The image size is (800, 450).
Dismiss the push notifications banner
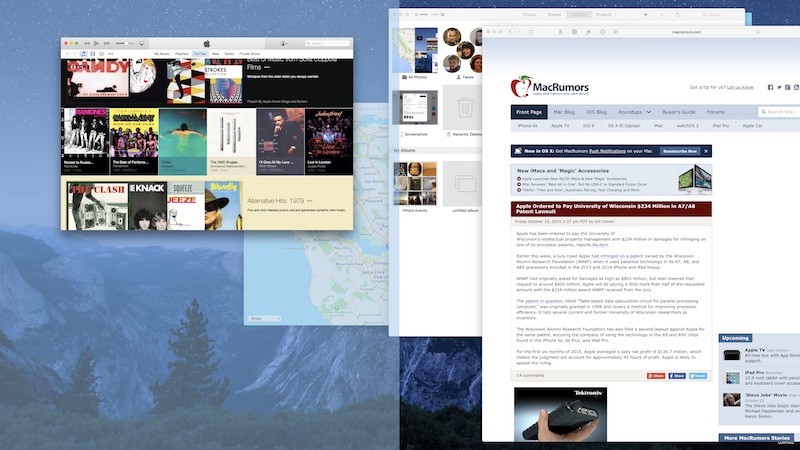pos(706,151)
